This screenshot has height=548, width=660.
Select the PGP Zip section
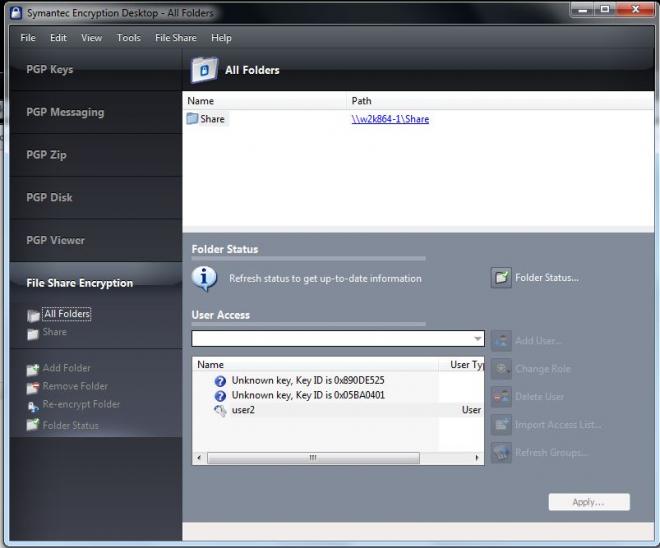tap(96, 155)
